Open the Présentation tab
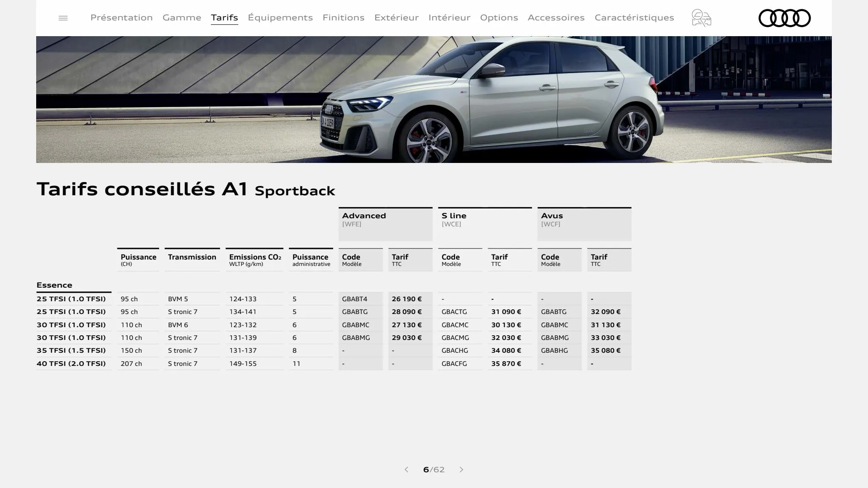This screenshot has height=488, width=868. pyautogui.click(x=121, y=17)
